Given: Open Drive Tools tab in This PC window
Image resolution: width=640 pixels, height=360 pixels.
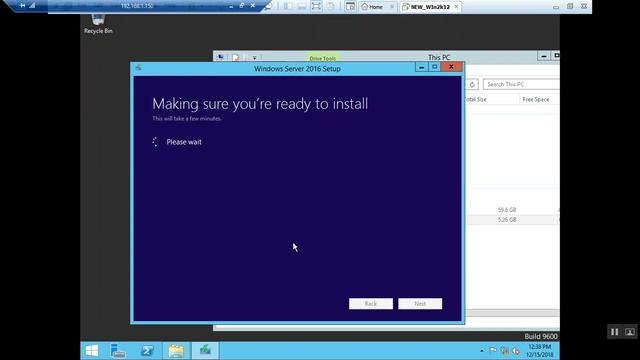Looking at the screenshot, I should [322, 58].
